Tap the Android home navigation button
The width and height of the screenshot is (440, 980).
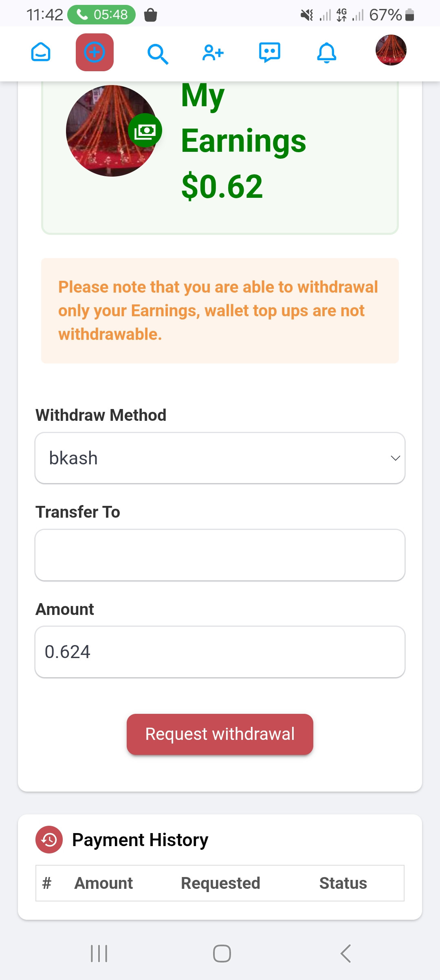point(222,954)
